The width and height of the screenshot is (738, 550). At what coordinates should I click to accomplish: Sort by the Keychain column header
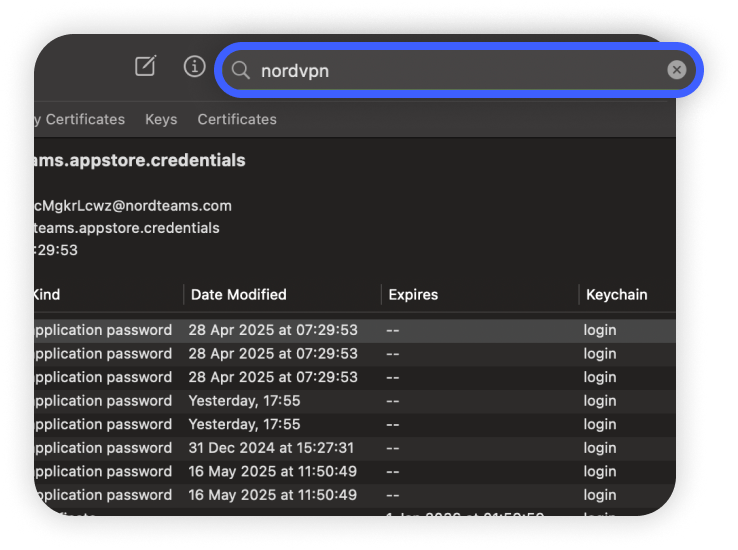tap(616, 295)
